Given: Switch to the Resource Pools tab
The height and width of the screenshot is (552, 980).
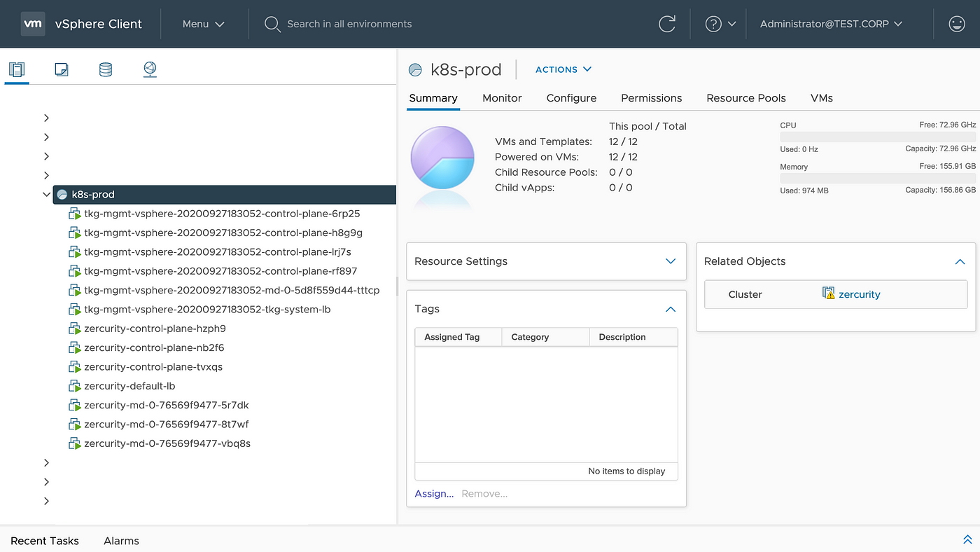Looking at the screenshot, I should 746,98.
